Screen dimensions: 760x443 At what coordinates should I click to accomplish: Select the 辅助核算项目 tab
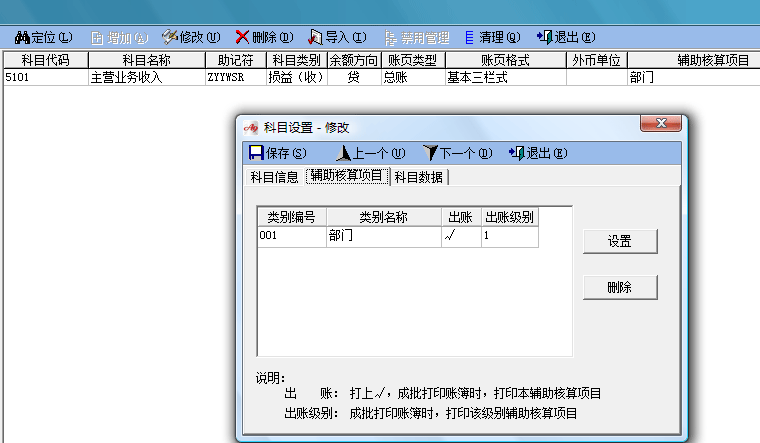pos(346,177)
